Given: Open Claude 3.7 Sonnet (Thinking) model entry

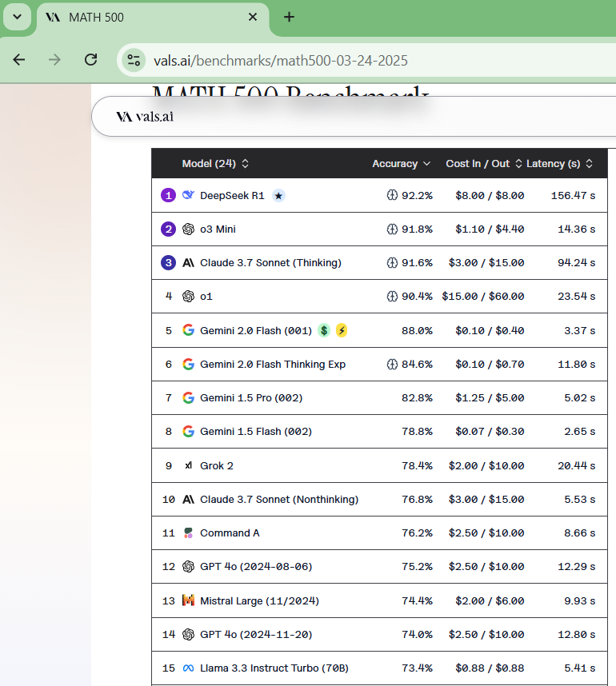Looking at the screenshot, I should tap(379, 262).
